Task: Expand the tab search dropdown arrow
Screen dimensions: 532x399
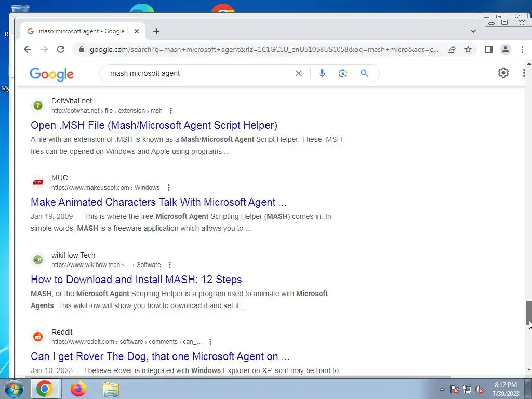Action: pyautogui.click(x=473, y=31)
